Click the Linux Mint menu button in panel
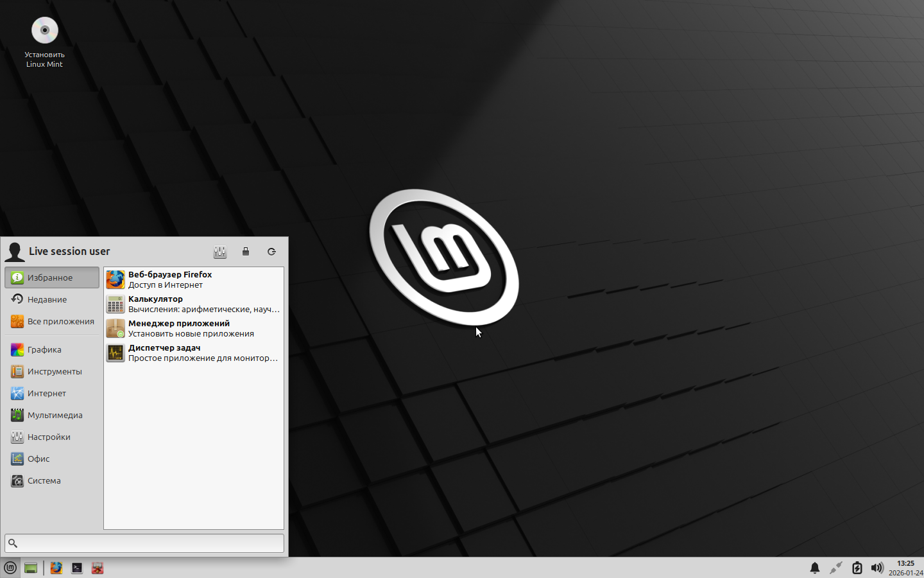 click(10, 568)
